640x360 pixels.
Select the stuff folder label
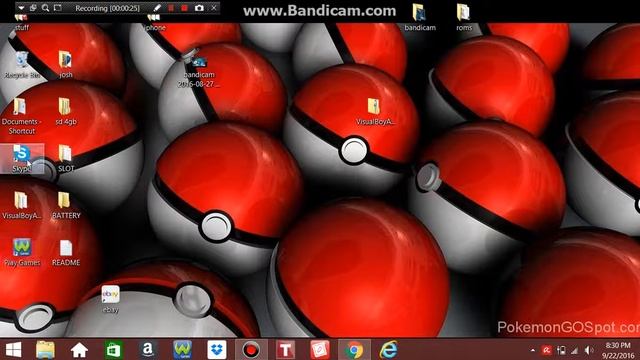click(21, 27)
